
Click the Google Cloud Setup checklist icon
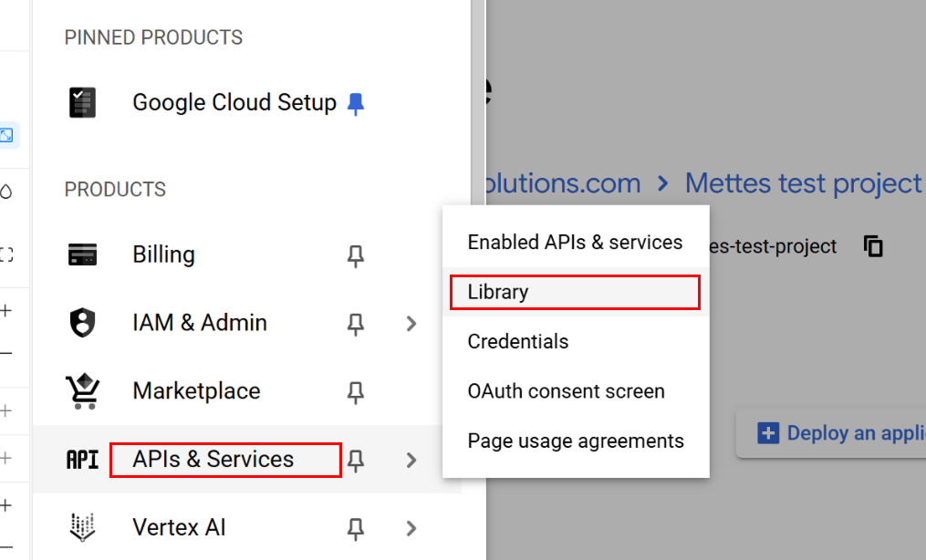pyautogui.click(x=82, y=103)
